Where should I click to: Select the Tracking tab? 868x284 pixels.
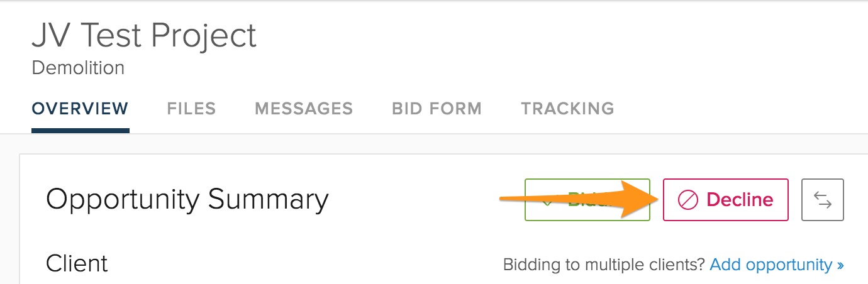[567, 109]
